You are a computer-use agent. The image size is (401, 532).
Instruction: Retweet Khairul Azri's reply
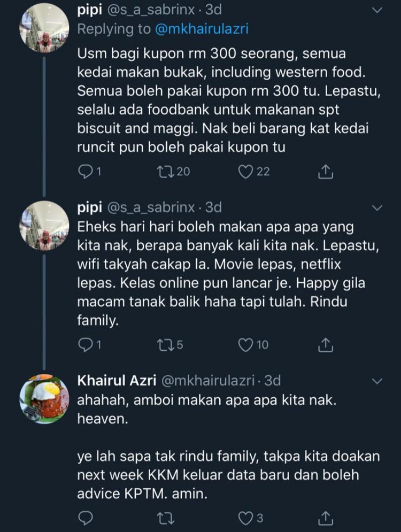point(167,516)
